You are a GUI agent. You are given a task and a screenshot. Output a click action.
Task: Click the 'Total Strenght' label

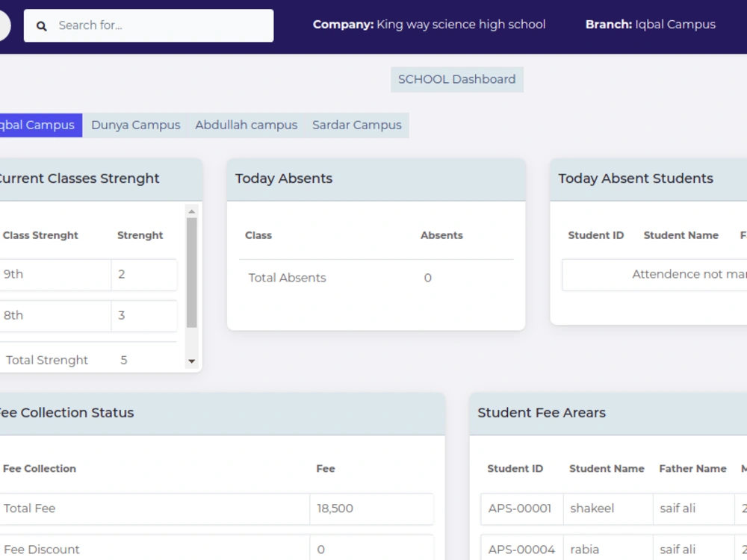(x=46, y=361)
